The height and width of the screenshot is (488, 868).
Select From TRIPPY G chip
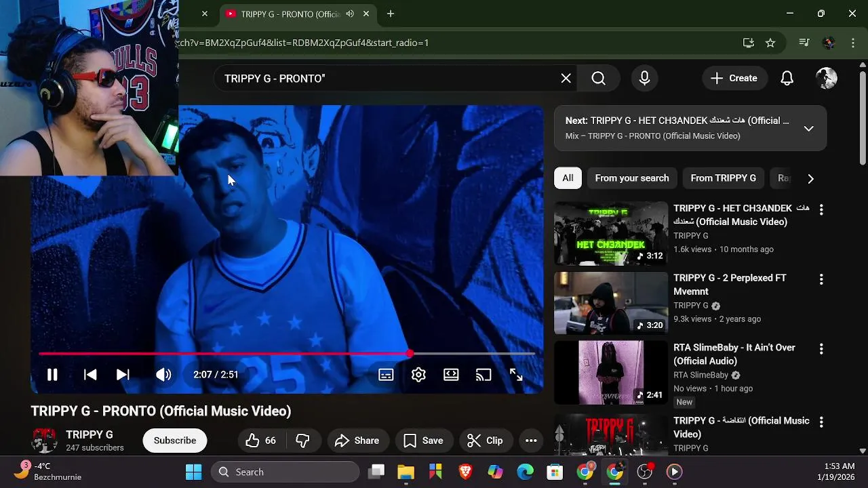tap(723, 178)
